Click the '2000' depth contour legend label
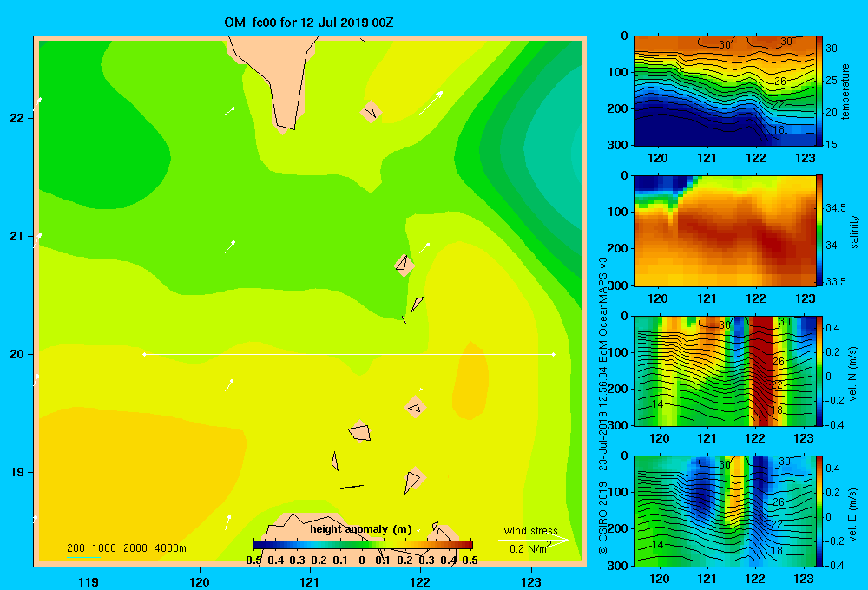 click(x=135, y=548)
